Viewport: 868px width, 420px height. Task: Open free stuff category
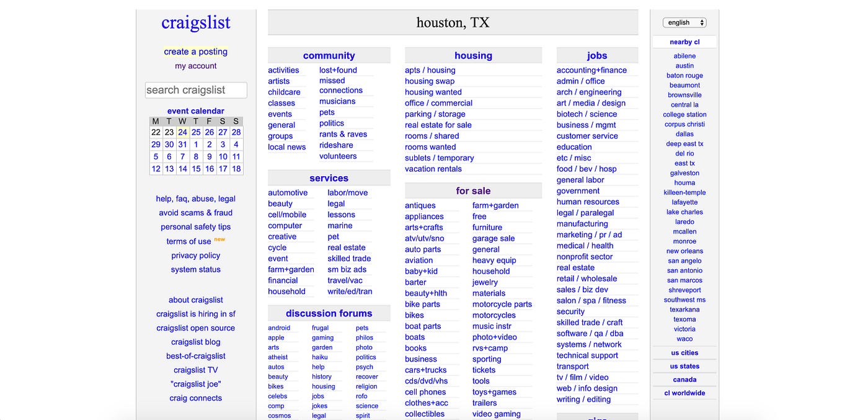pos(479,217)
